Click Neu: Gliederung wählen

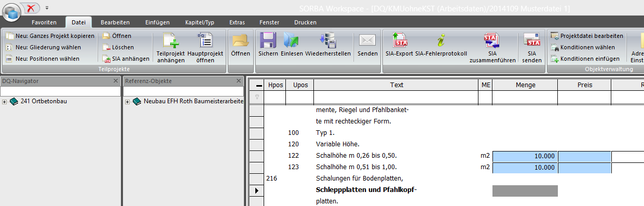click(x=43, y=47)
